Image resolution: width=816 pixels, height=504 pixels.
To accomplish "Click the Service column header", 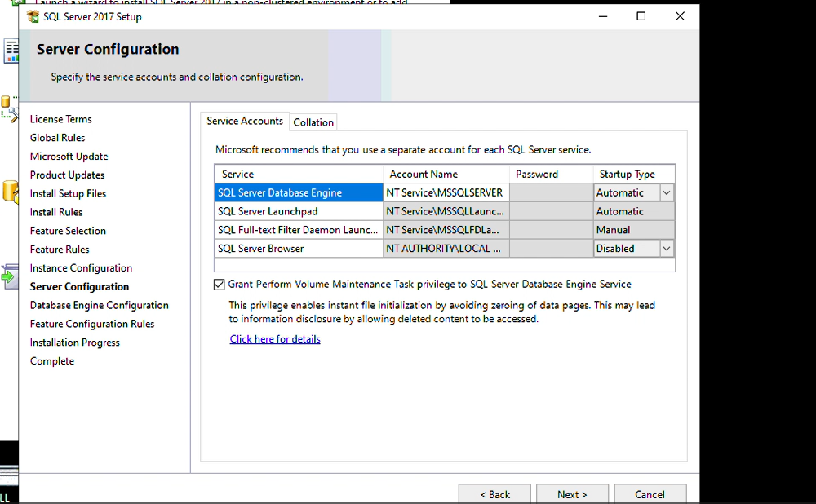I will (299, 175).
